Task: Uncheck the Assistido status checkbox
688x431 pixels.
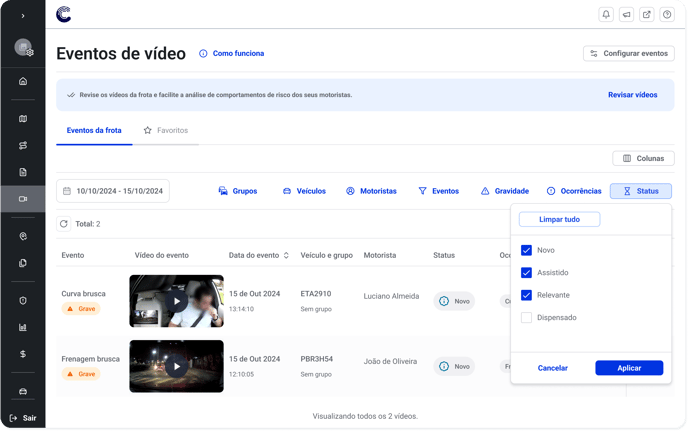Action: 526,273
